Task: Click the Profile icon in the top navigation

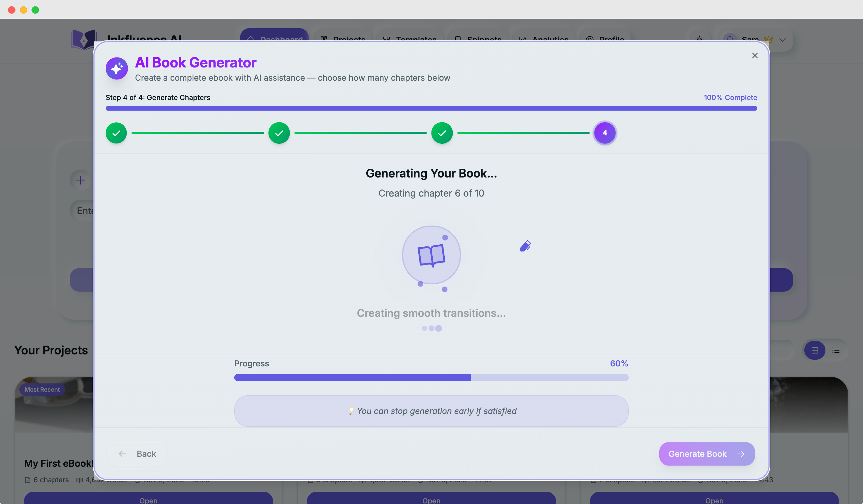Action: [x=589, y=39]
